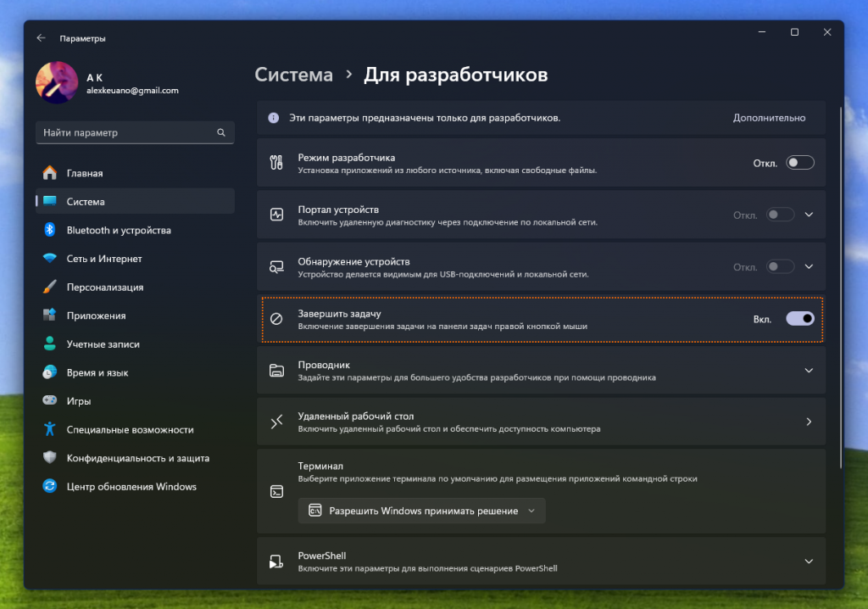The image size is (868, 609).
Task: Click the back arrow icon
Action: coord(41,38)
